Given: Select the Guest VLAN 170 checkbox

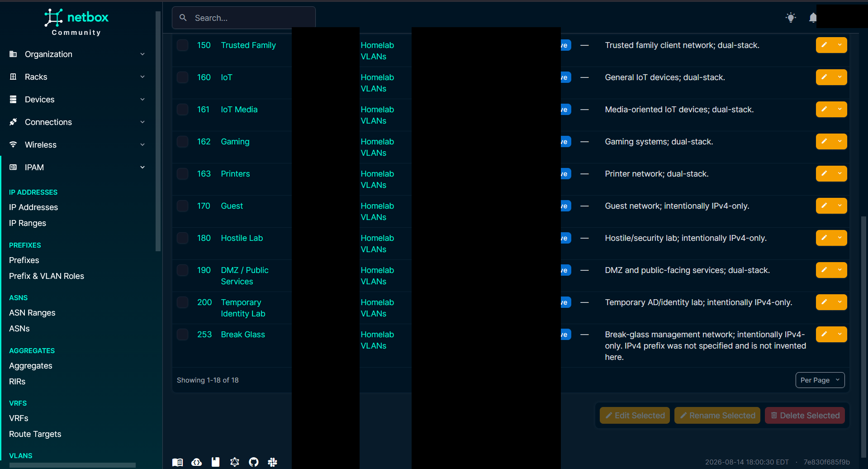Looking at the screenshot, I should 182,206.
